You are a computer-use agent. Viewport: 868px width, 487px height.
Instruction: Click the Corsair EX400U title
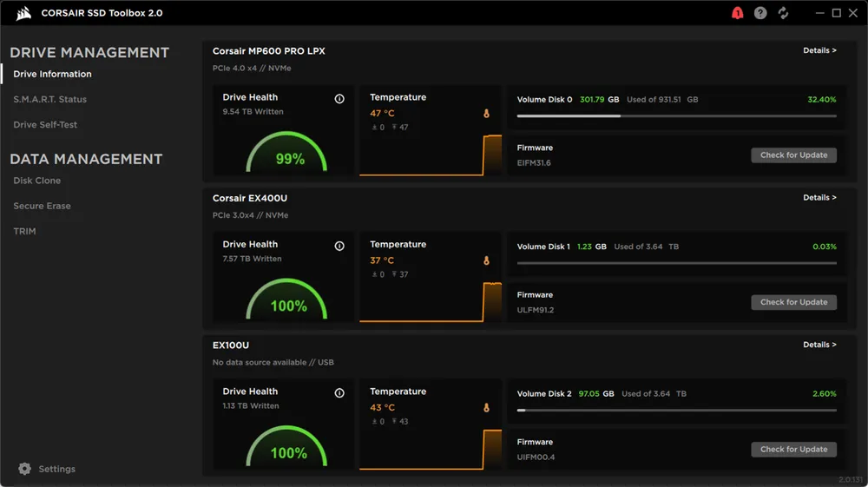[x=250, y=198]
